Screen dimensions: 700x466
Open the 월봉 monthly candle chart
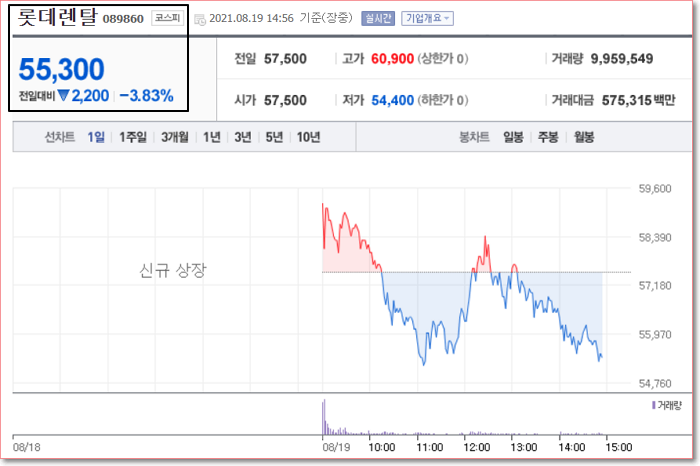tap(584, 137)
